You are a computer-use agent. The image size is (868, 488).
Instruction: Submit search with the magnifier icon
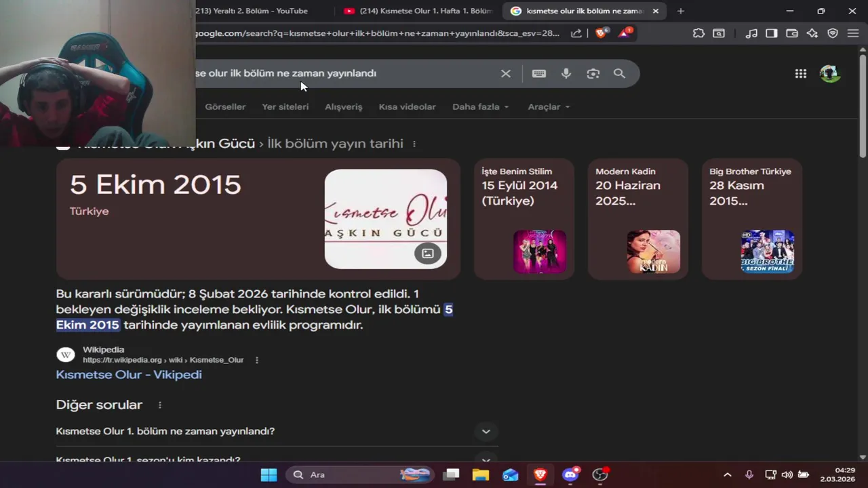619,73
